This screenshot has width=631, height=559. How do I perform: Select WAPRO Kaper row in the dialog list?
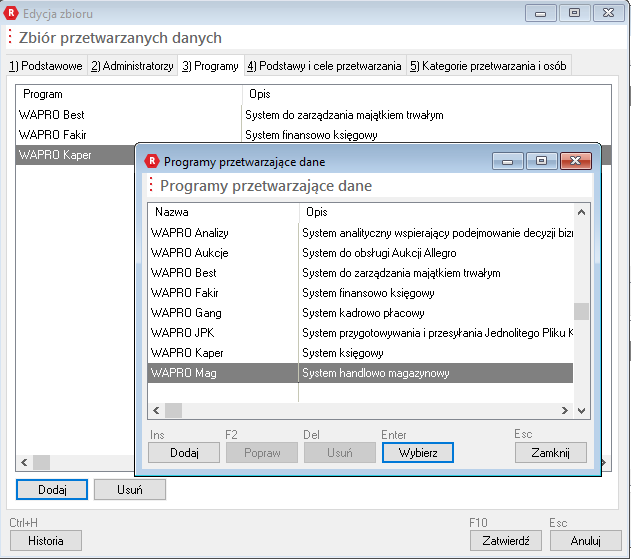[x=361, y=353]
